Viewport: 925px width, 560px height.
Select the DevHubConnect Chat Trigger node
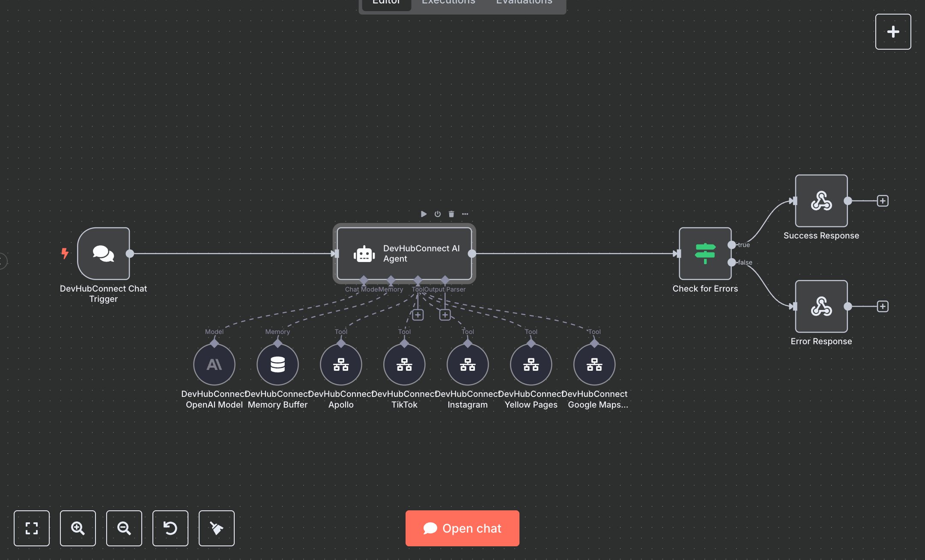pos(104,253)
